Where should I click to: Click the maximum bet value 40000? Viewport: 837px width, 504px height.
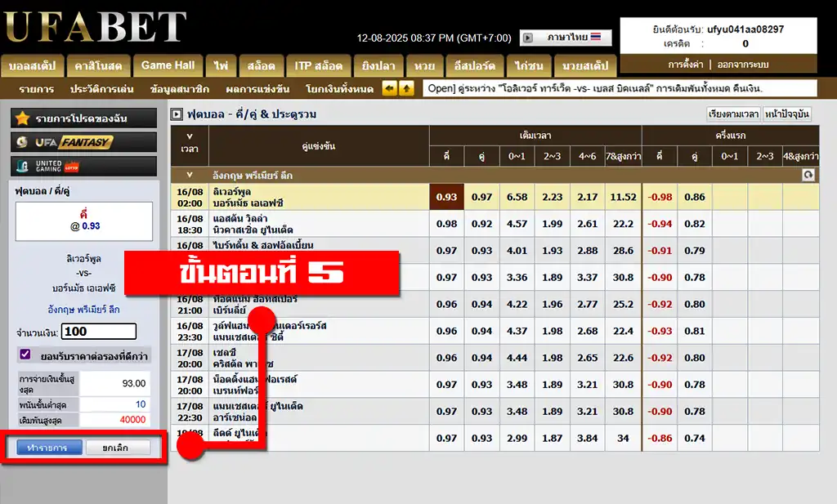pyautogui.click(x=132, y=420)
